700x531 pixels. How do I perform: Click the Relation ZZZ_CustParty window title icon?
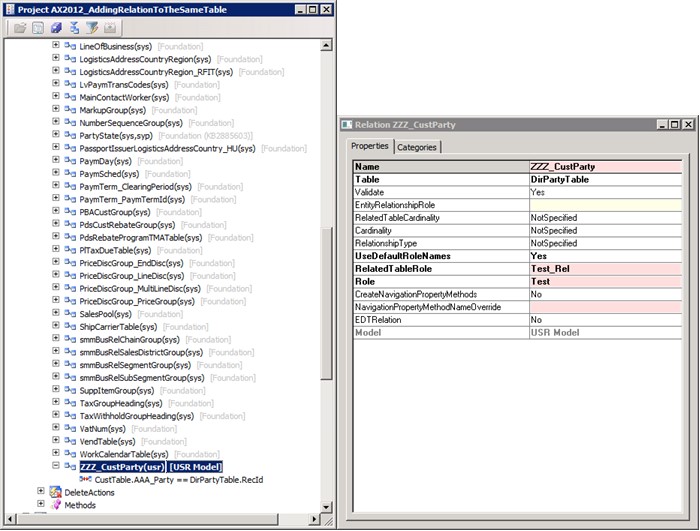click(347, 125)
